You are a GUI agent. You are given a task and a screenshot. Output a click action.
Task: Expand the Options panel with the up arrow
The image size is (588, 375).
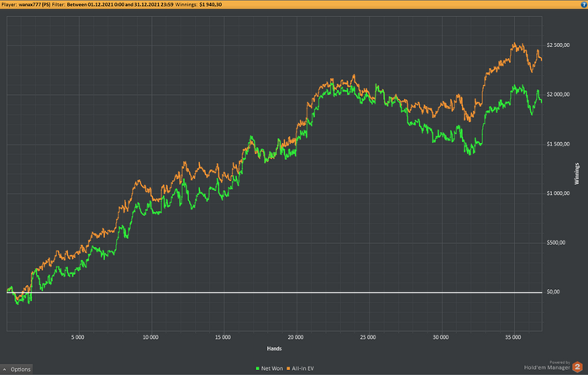click(4, 369)
